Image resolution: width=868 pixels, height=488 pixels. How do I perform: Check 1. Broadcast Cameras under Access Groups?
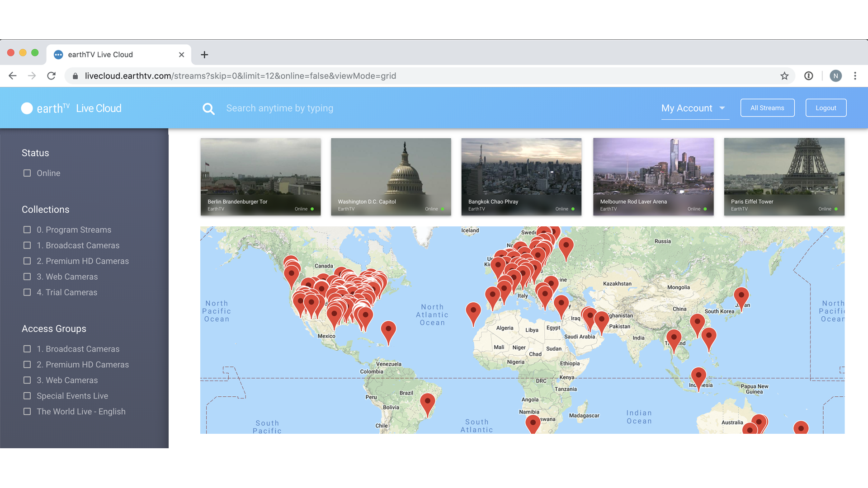click(27, 349)
